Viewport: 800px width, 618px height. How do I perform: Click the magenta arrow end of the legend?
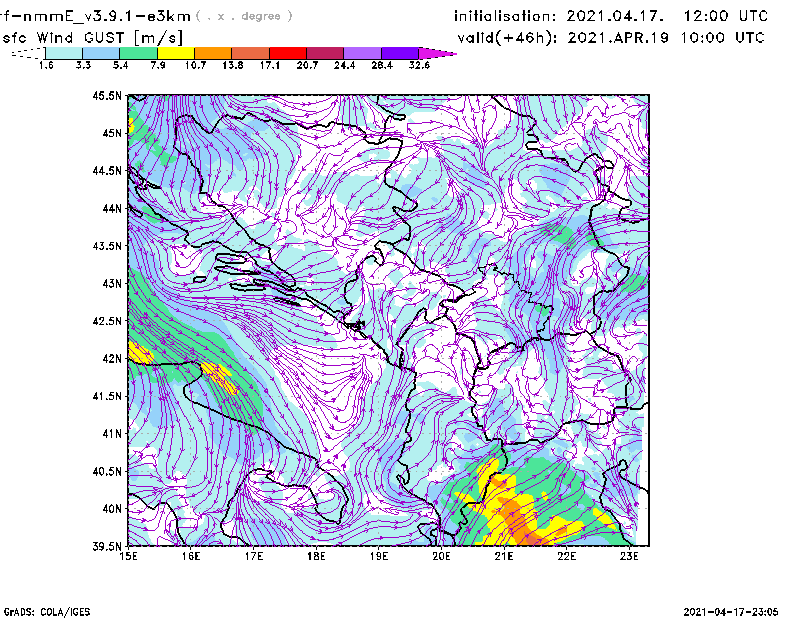point(437,53)
